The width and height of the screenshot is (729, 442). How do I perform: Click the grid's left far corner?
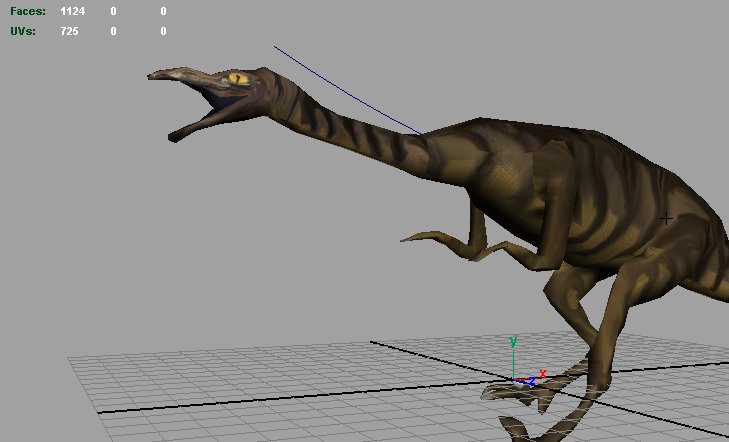pos(70,357)
